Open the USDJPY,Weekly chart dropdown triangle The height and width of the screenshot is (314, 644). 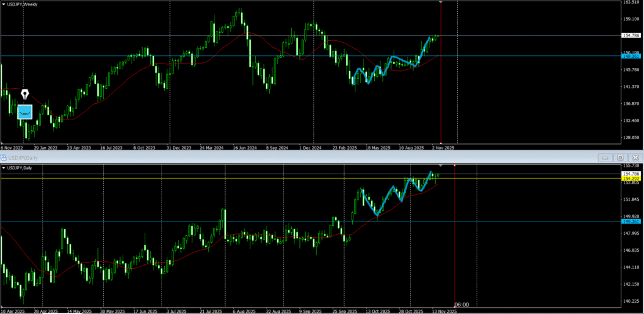[4, 4]
